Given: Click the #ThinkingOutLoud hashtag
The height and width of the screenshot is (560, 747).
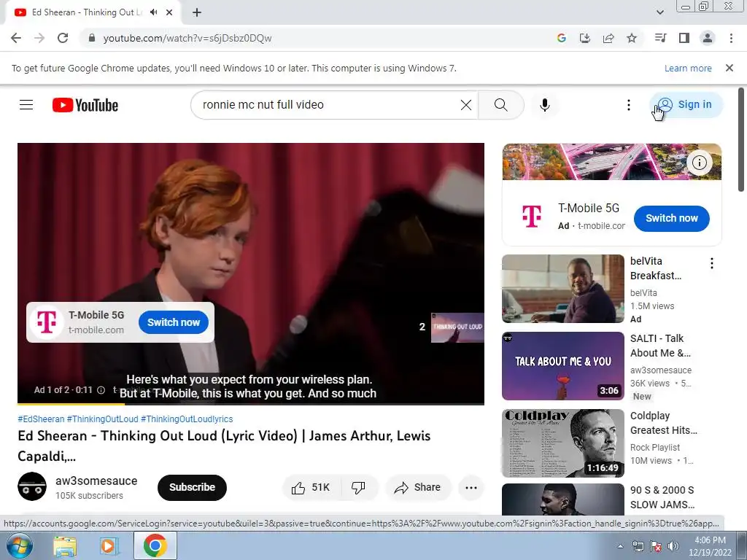Looking at the screenshot, I should pyautogui.click(x=102, y=419).
